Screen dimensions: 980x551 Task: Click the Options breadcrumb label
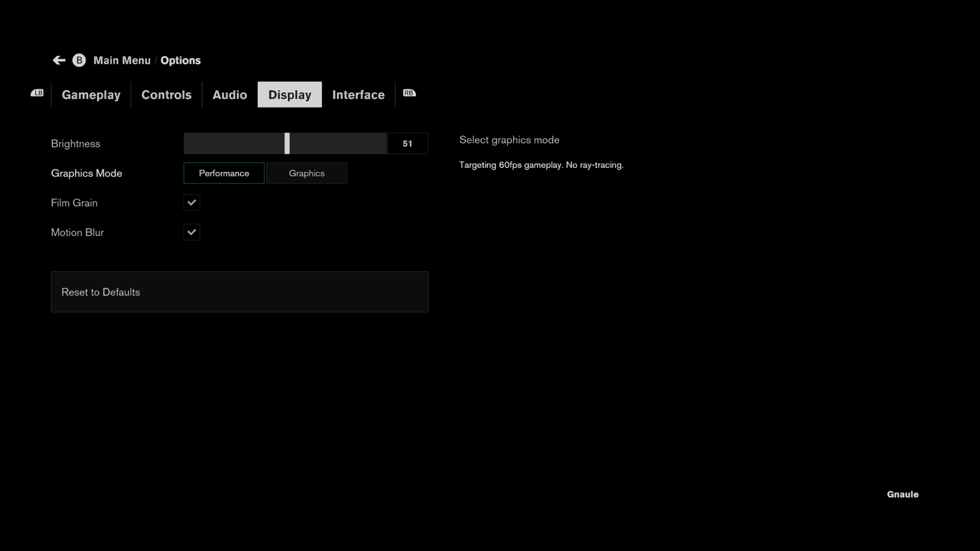[x=181, y=60]
